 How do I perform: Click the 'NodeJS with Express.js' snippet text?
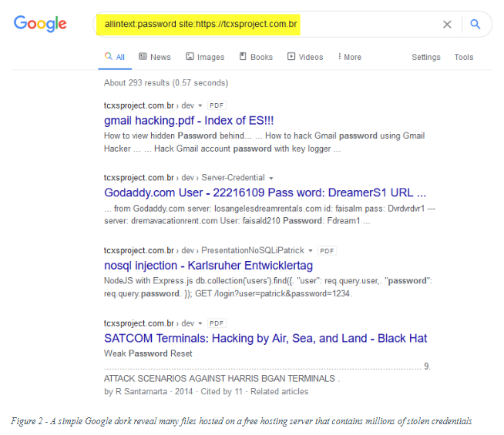click(268, 287)
